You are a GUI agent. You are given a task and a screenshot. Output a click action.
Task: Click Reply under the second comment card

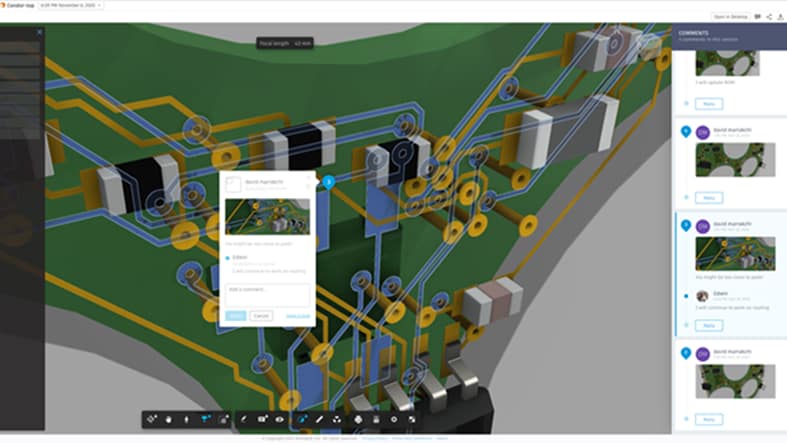pos(709,198)
